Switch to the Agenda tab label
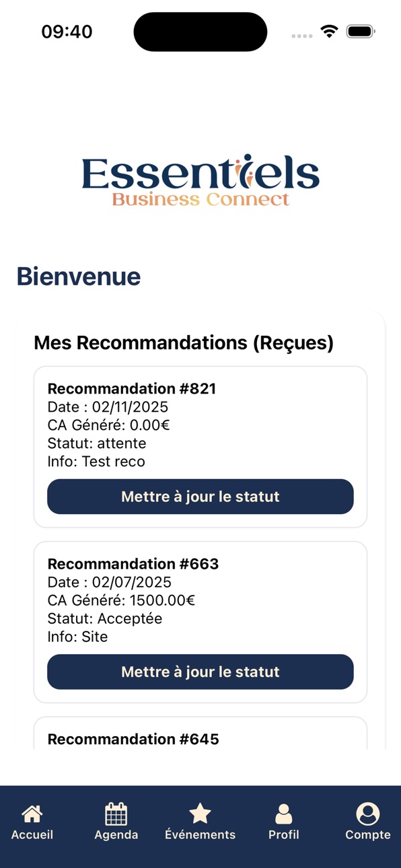Screen dimensions: 401x868 click(116, 834)
